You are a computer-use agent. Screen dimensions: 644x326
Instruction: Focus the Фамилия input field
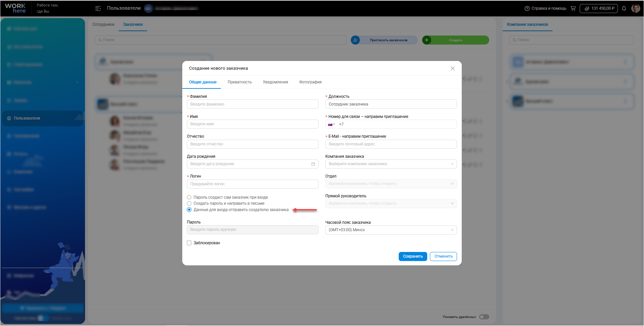(x=253, y=104)
